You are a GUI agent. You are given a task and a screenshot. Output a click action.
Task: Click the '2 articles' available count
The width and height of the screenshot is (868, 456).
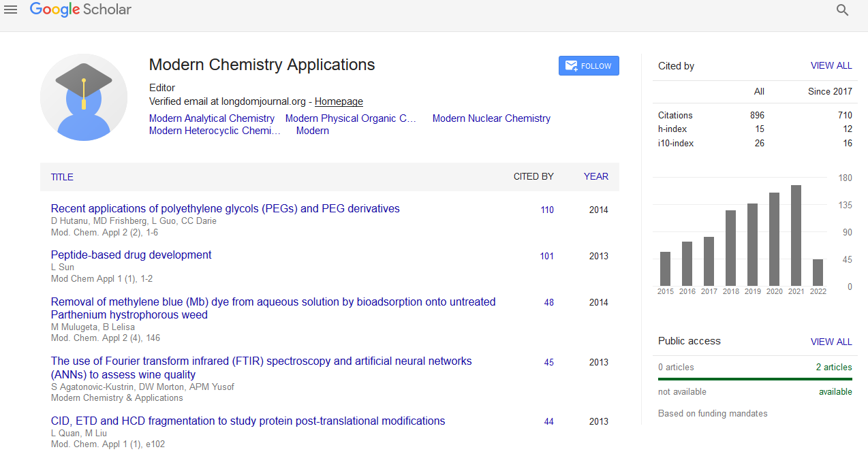tap(834, 368)
